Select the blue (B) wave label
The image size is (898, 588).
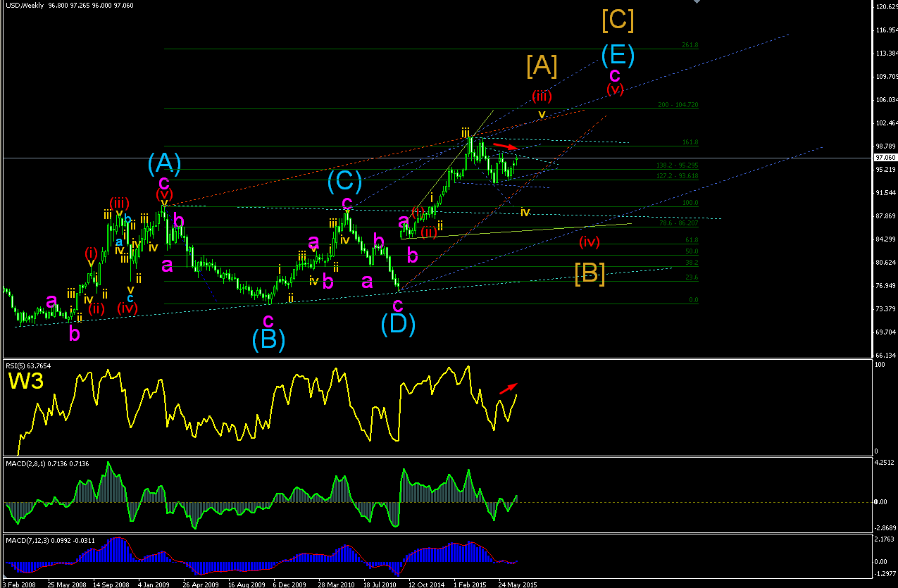coord(268,340)
